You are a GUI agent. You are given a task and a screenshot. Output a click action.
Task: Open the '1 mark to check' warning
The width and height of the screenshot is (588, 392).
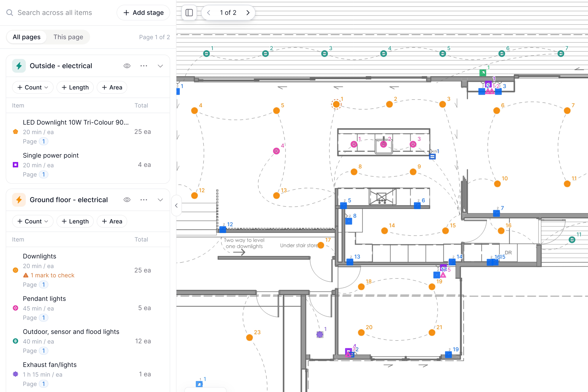click(x=49, y=275)
